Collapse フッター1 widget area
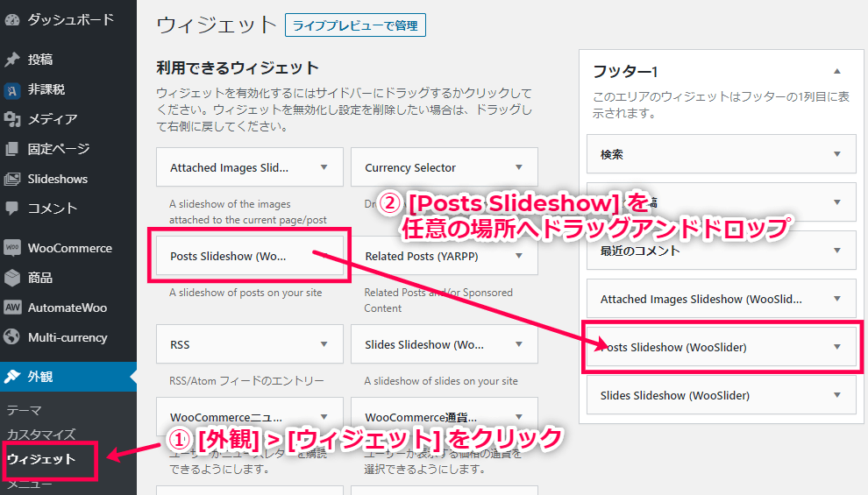This screenshot has height=495, width=868. click(837, 71)
